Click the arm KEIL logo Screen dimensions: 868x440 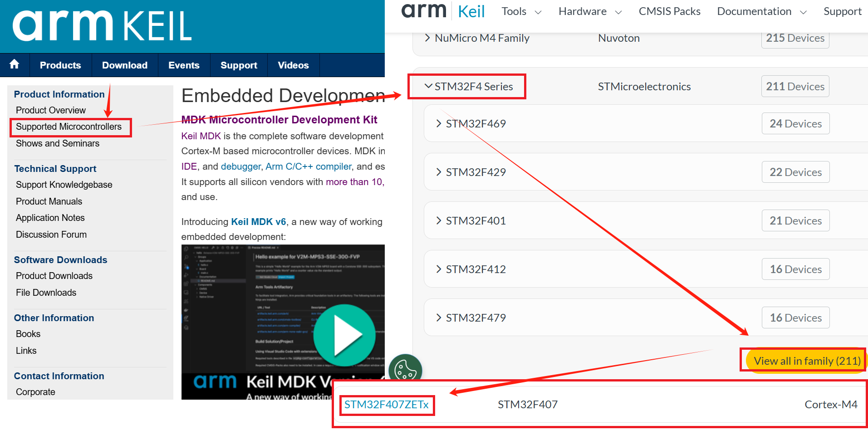(102, 26)
